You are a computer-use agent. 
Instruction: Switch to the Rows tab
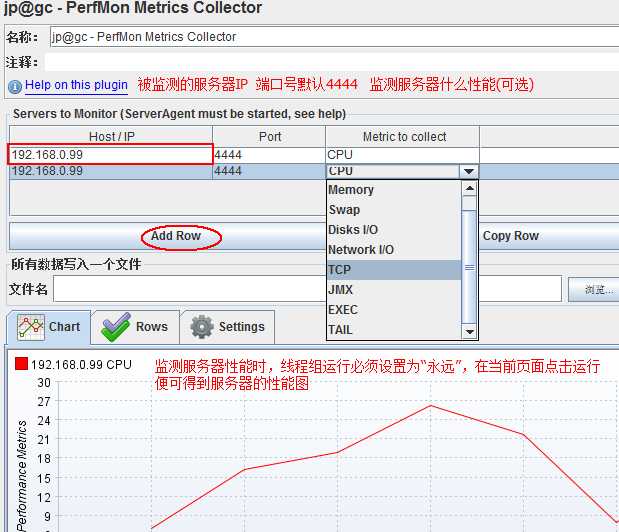pos(135,327)
